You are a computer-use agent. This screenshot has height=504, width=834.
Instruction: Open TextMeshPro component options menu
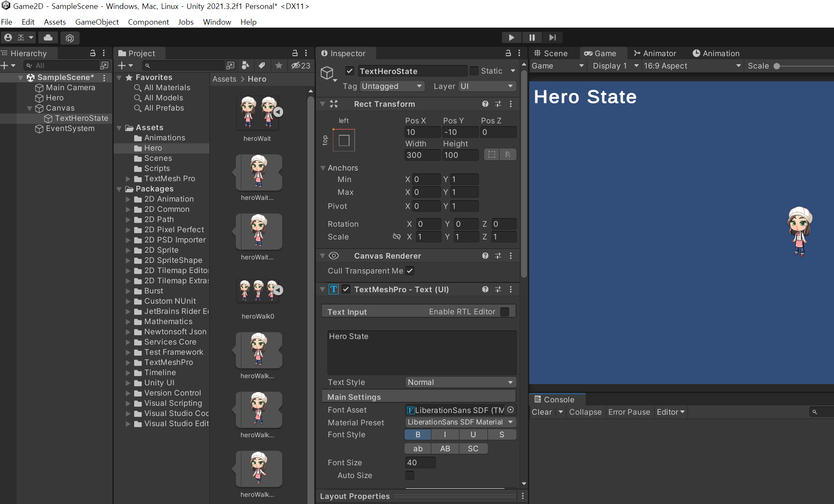point(511,290)
